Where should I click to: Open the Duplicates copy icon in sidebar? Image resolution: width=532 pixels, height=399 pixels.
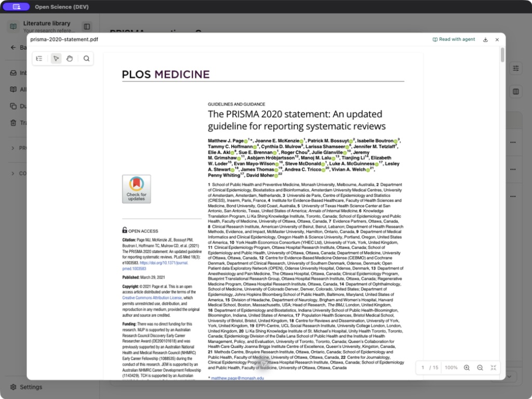pos(13,106)
